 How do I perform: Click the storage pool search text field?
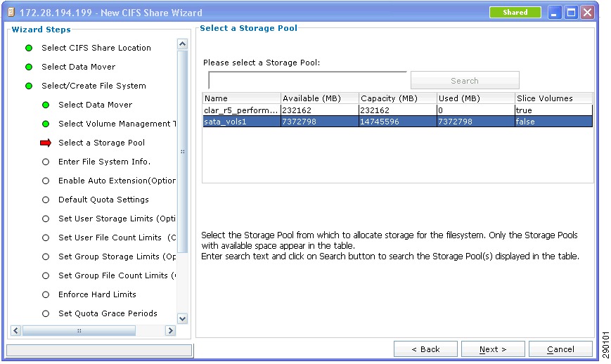coord(307,81)
